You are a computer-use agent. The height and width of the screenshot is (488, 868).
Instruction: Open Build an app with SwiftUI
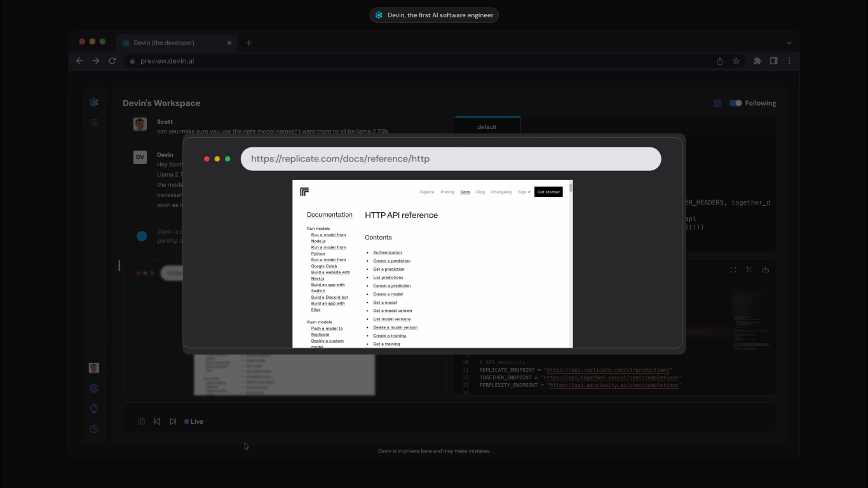click(x=328, y=288)
